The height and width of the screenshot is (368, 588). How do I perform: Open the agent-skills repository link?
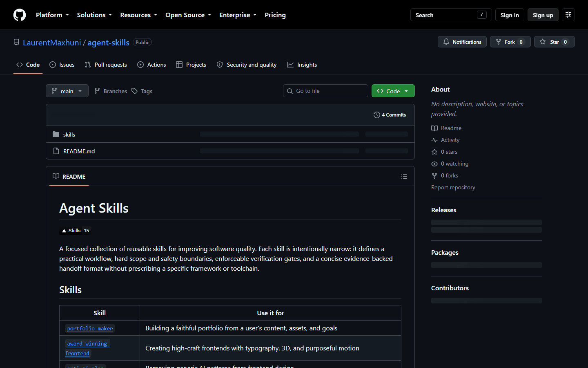point(108,43)
